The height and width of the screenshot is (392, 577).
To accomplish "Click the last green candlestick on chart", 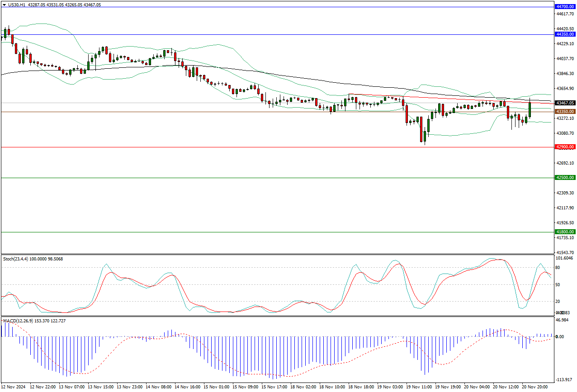I will pyautogui.click(x=530, y=110).
